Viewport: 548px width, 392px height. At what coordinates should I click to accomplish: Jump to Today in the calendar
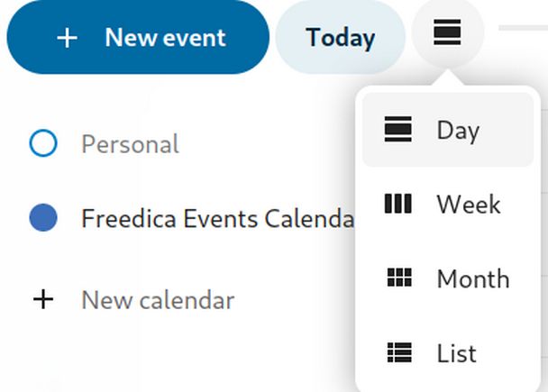[x=340, y=38]
